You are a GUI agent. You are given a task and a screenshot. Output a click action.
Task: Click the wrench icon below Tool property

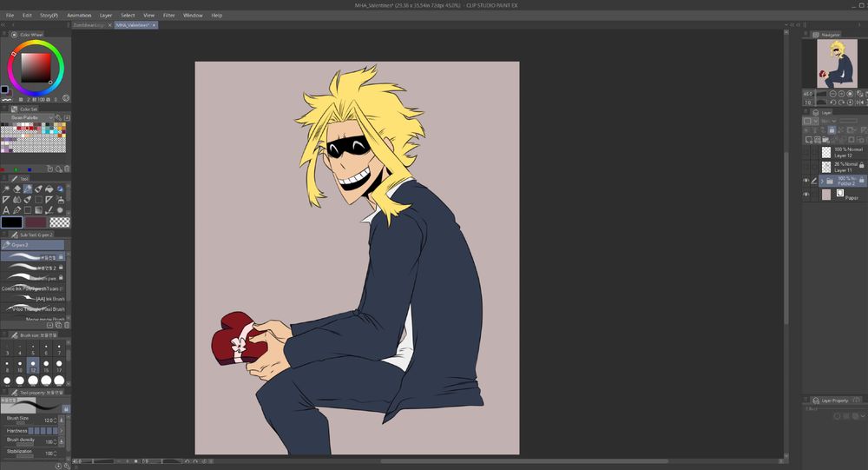pos(67,467)
